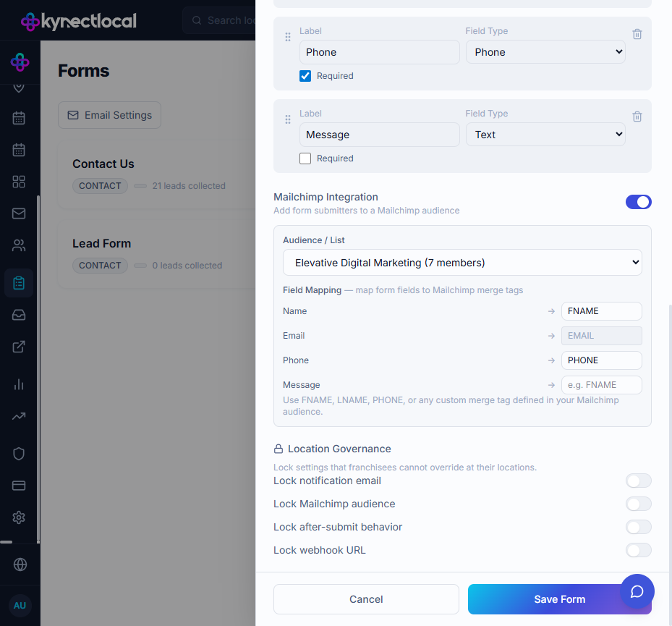Grab the drag handle of the Phone field
This screenshot has height=626, width=672.
pyautogui.click(x=288, y=38)
